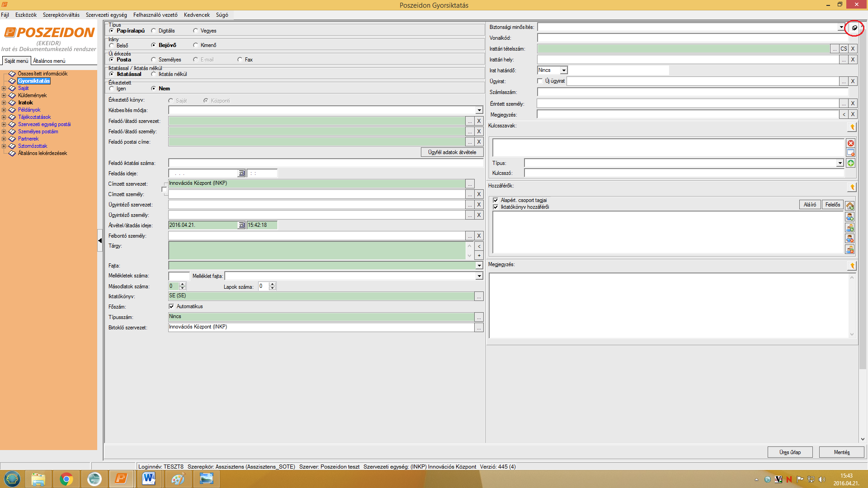The width and height of the screenshot is (868, 488).
Task: Open Microsoft Word from taskbar
Action: 149,479
